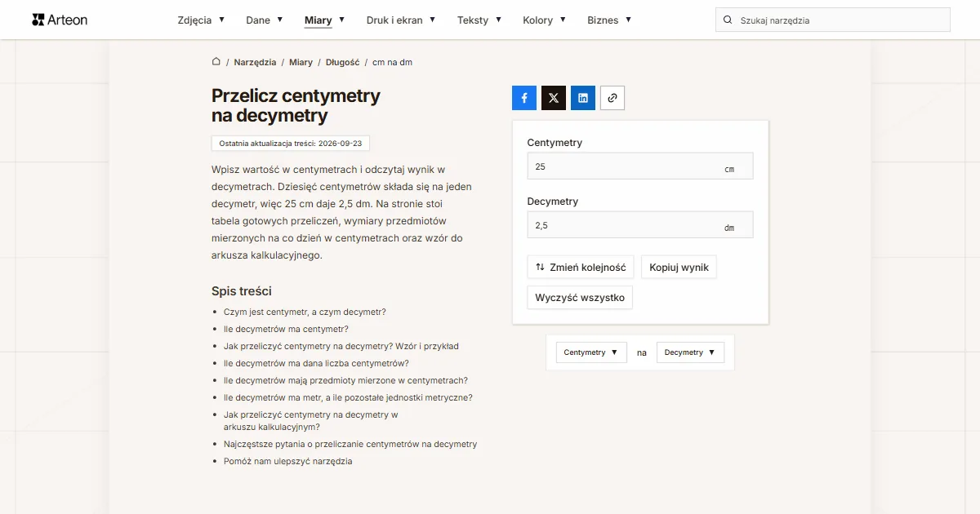Go to the Narzędzia breadcrumb
The image size is (980, 514).
coord(255,62)
